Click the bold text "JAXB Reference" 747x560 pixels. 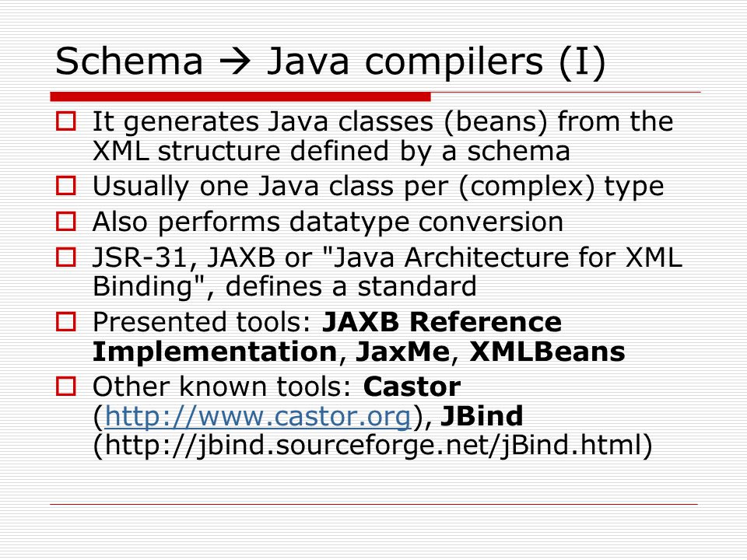[442, 322]
